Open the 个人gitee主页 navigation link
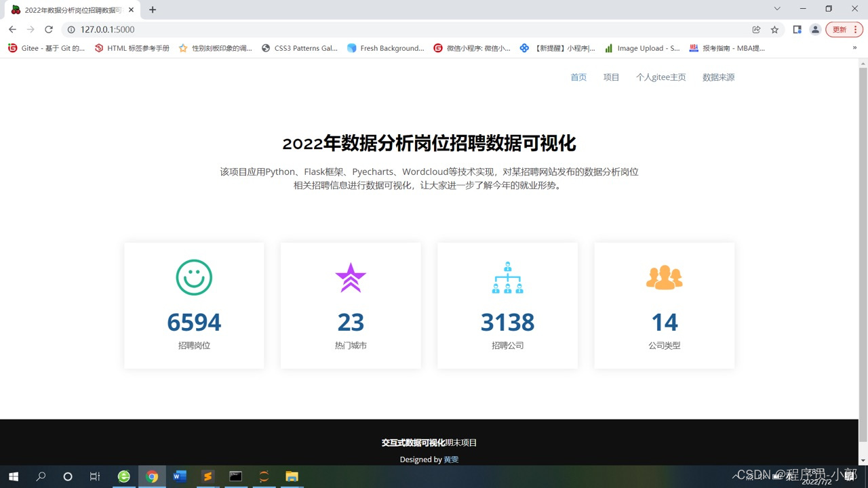868x488 pixels. (x=661, y=77)
